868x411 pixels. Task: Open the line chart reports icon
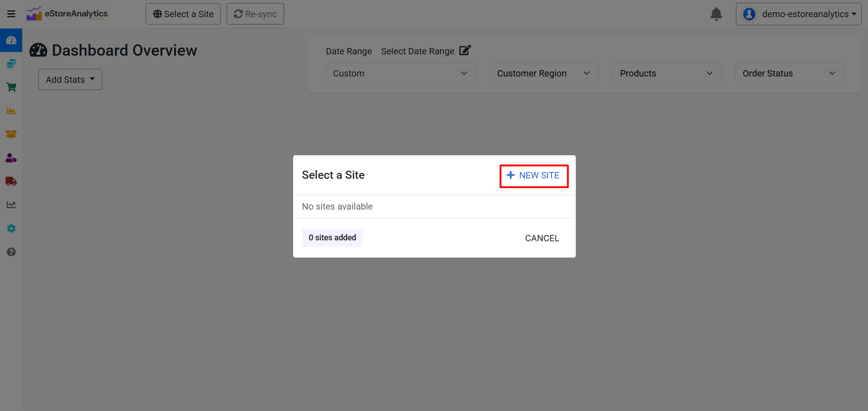click(11, 205)
